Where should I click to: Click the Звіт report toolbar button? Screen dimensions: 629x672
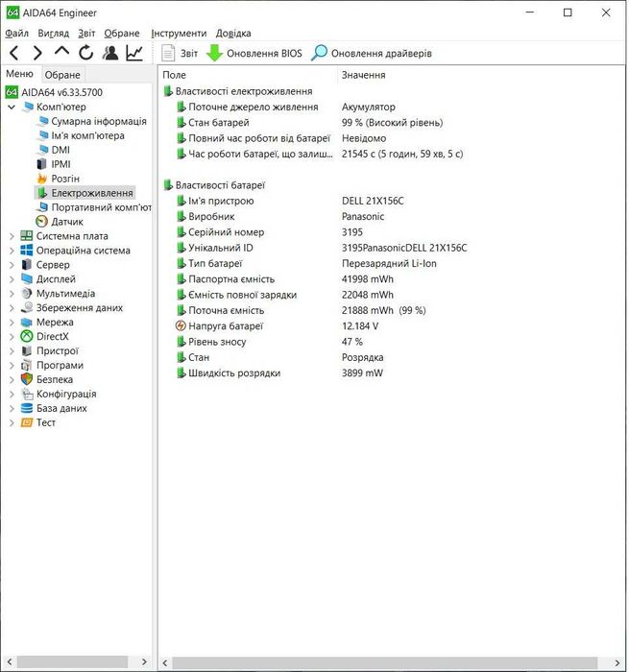pos(180,53)
